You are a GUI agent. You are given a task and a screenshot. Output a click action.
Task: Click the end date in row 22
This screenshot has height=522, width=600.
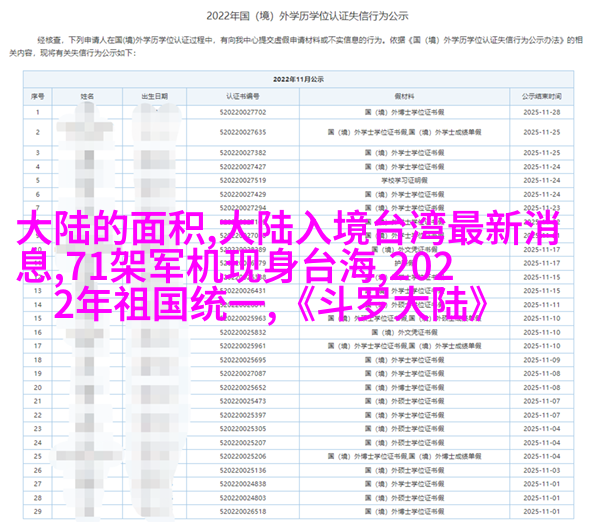542,415
